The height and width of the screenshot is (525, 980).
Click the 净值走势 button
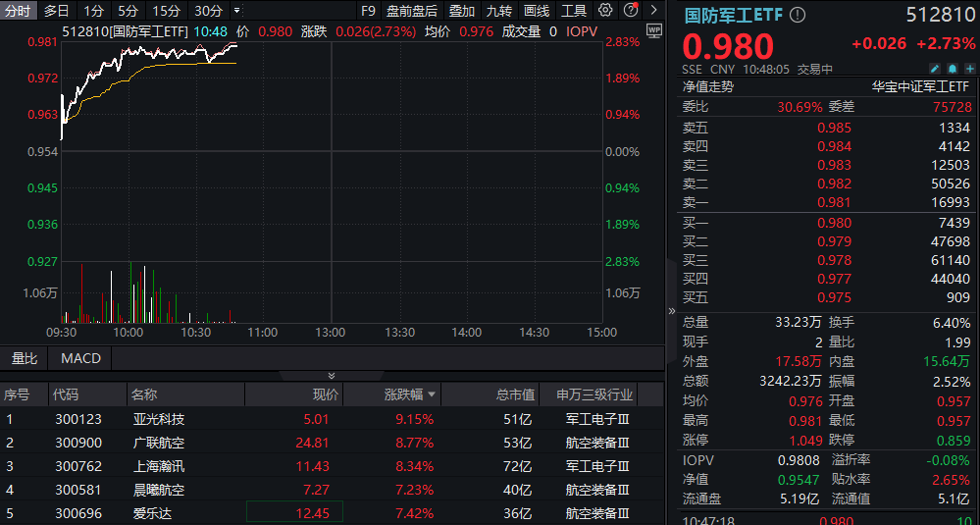click(x=708, y=86)
